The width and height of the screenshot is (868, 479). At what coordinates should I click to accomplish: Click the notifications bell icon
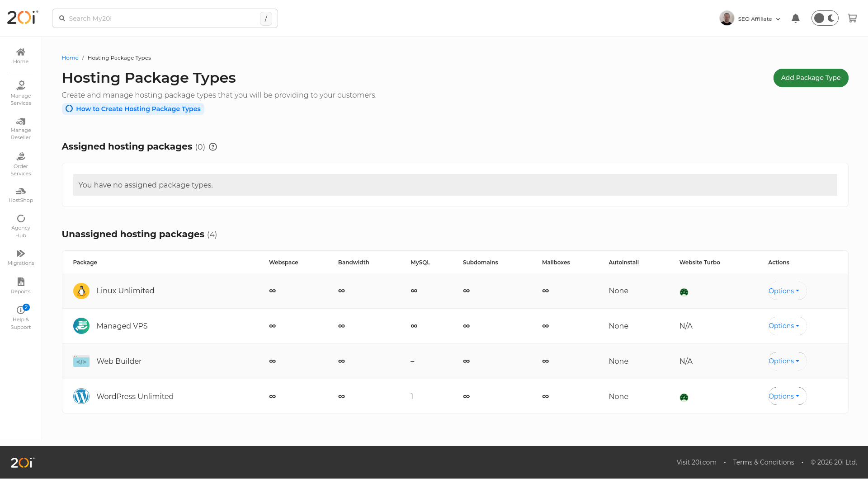click(x=796, y=19)
